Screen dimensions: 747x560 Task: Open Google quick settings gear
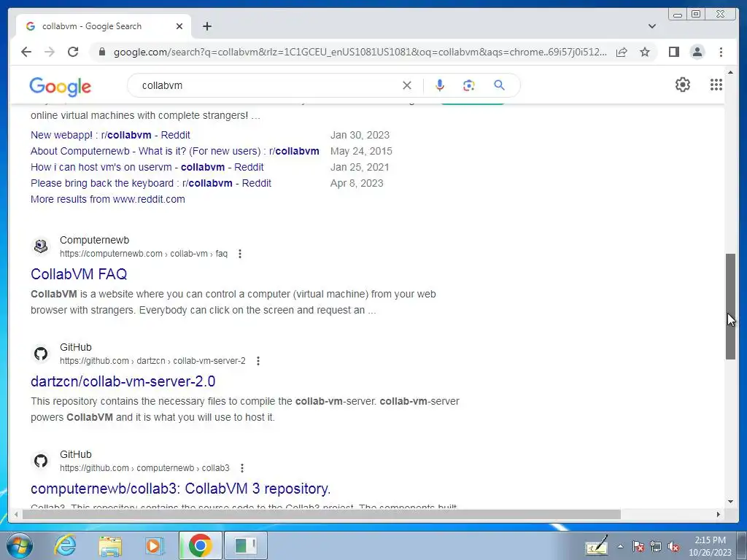(x=683, y=85)
